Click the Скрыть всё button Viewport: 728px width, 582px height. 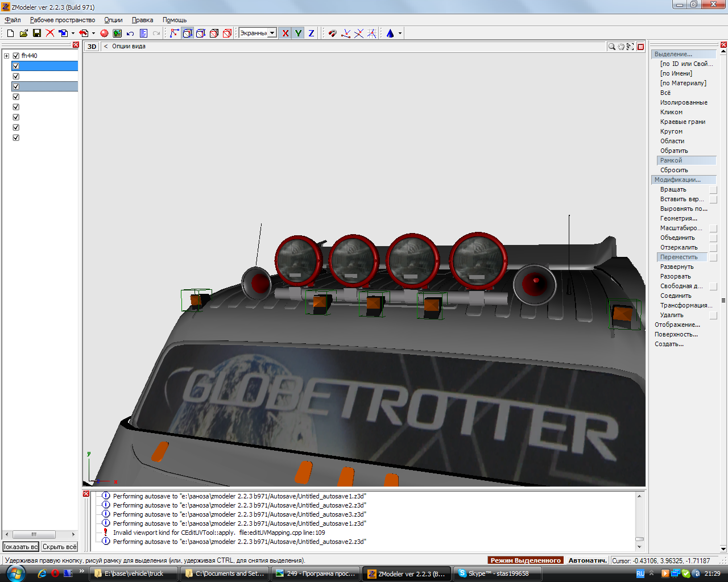[x=60, y=547]
